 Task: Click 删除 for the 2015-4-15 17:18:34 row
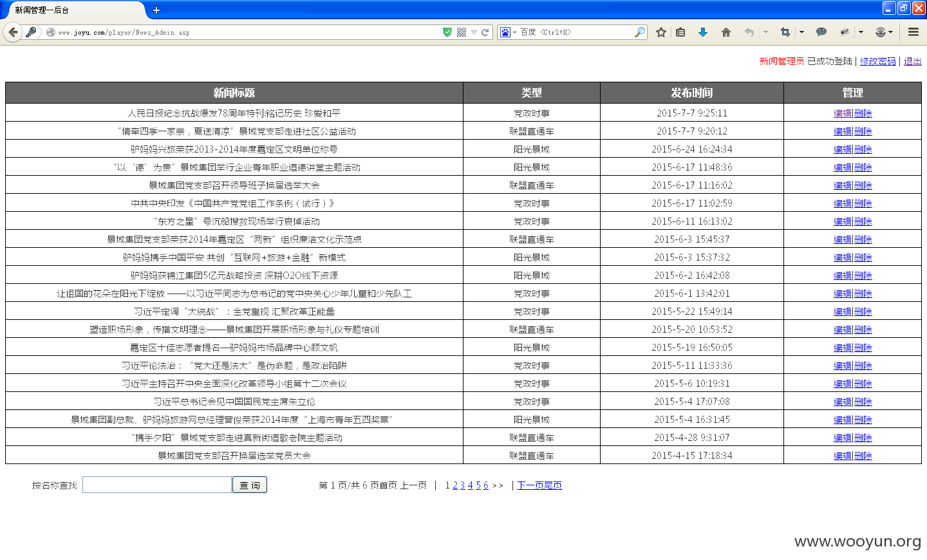click(863, 456)
